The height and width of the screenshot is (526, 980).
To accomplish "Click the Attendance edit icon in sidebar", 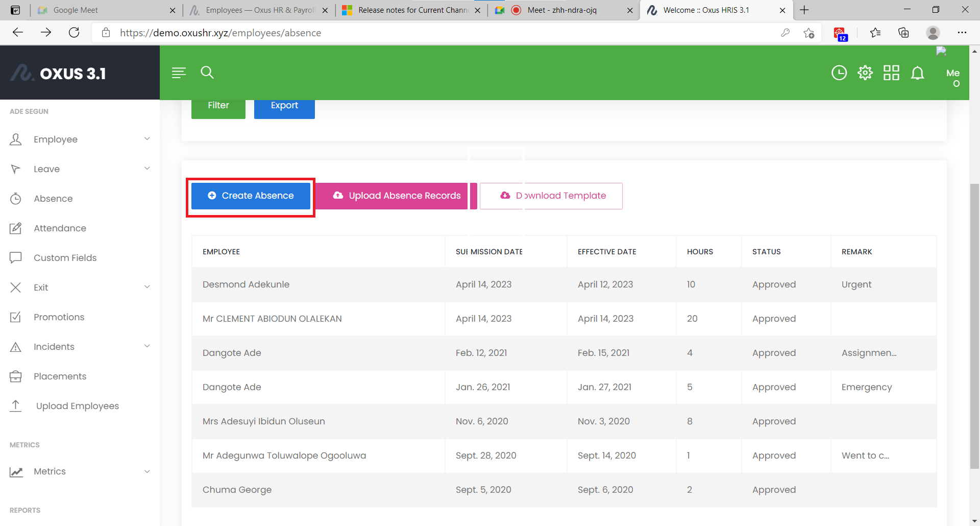I will tap(16, 228).
